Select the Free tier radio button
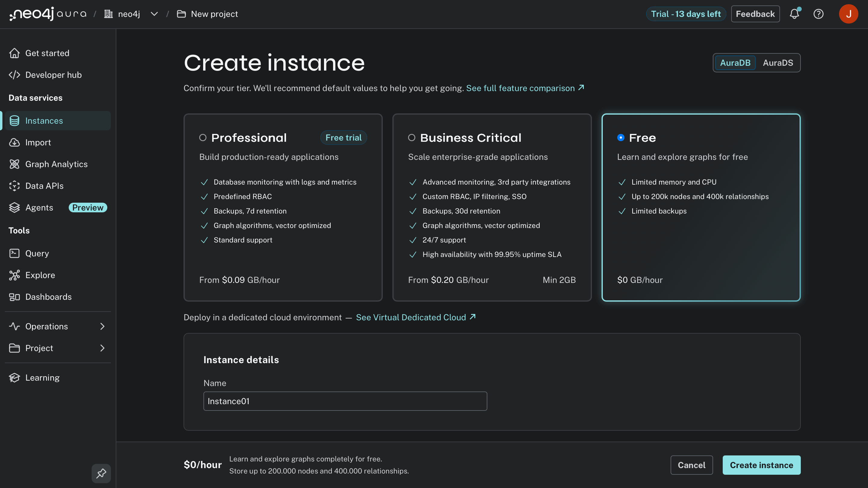868x488 pixels. [x=621, y=138]
